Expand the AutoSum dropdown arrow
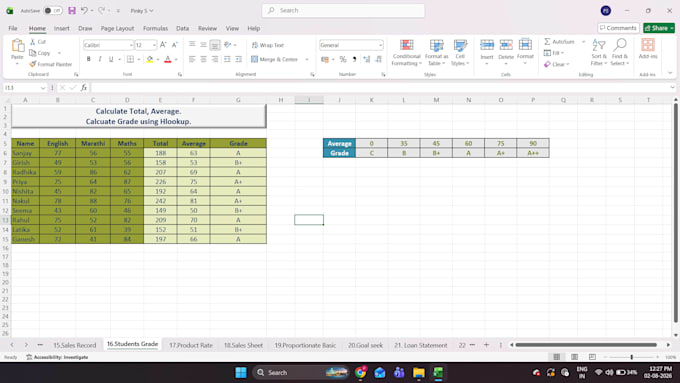The height and width of the screenshot is (383, 680). click(x=583, y=42)
